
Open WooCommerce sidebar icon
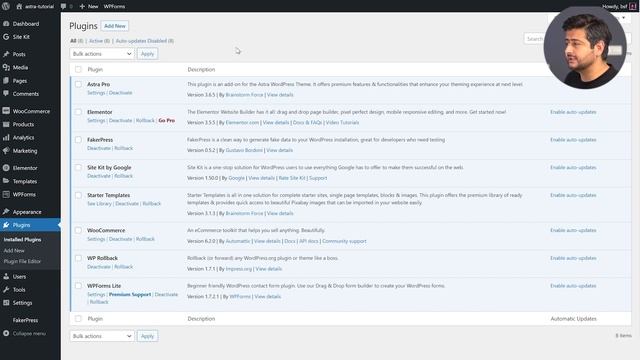click(6, 111)
